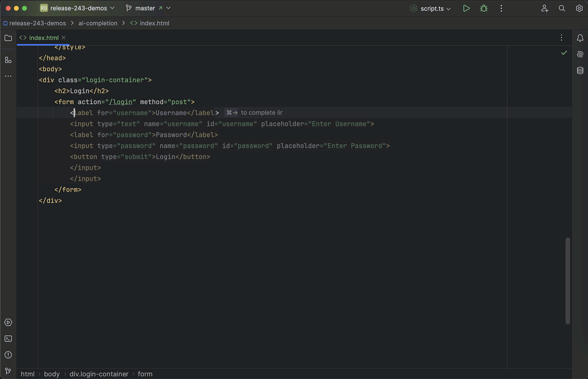
Task: Click the body breadcrumb at the bottom
Action: [52, 374]
